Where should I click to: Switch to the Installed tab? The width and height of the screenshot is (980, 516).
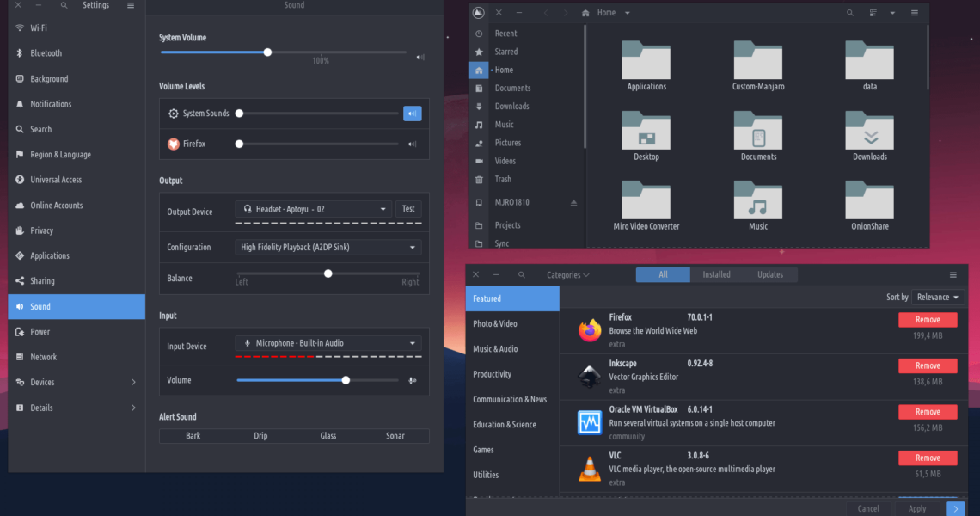coord(716,275)
